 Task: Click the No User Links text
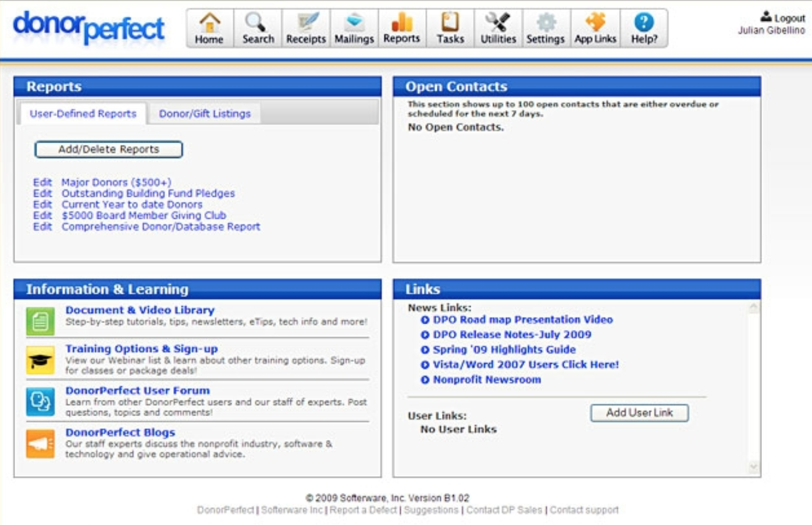(458, 429)
